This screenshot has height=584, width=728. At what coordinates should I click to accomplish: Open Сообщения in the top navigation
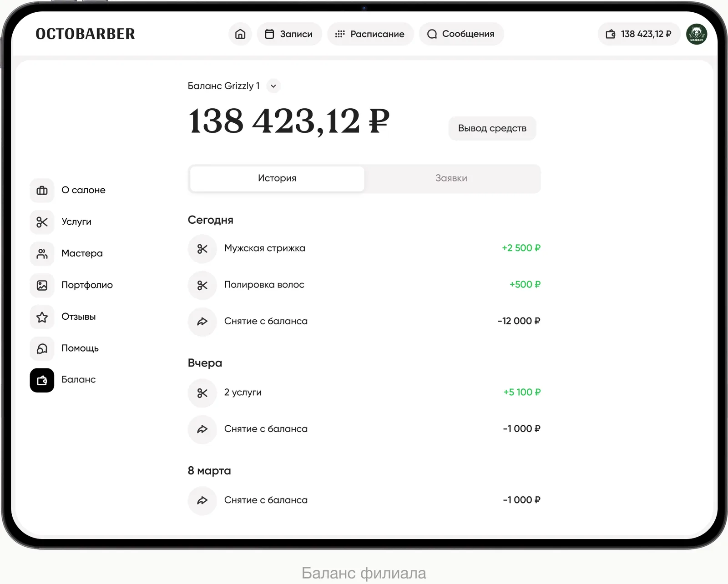tap(461, 34)
